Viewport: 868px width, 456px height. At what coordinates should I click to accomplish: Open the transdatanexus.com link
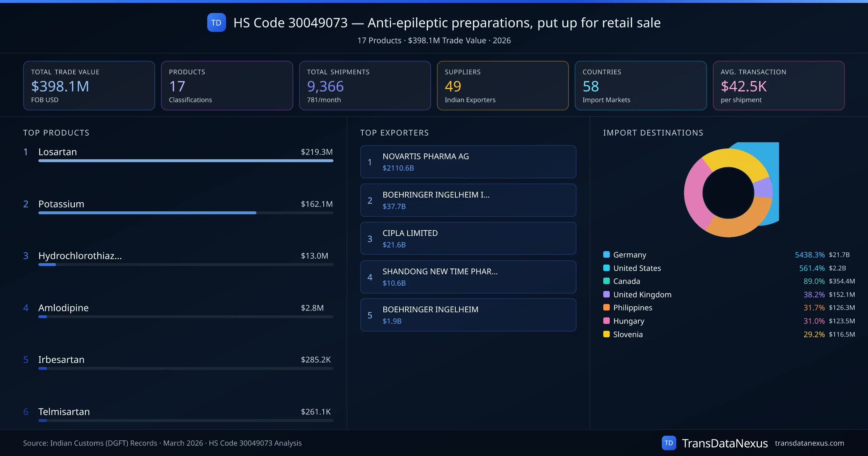point(809,443)
